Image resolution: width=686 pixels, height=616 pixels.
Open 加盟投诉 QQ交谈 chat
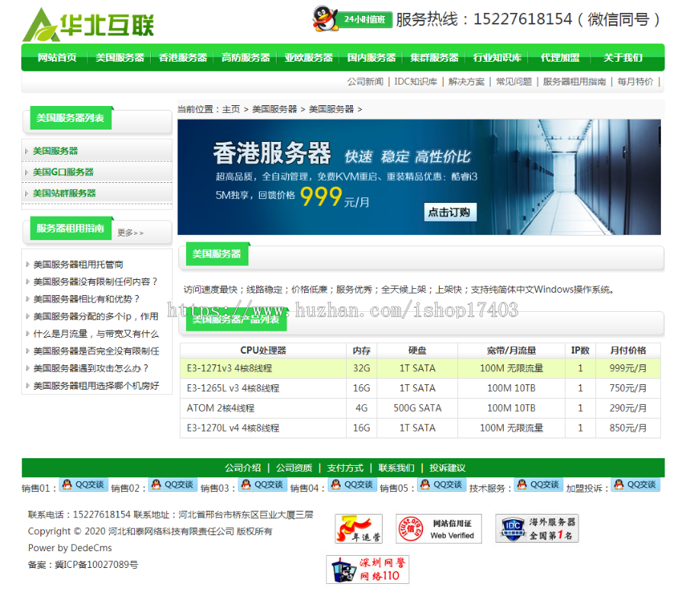tap(636, 484)
